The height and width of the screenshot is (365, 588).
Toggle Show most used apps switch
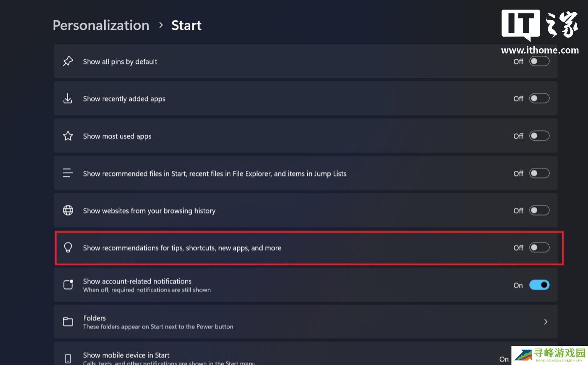coord(539,136)
